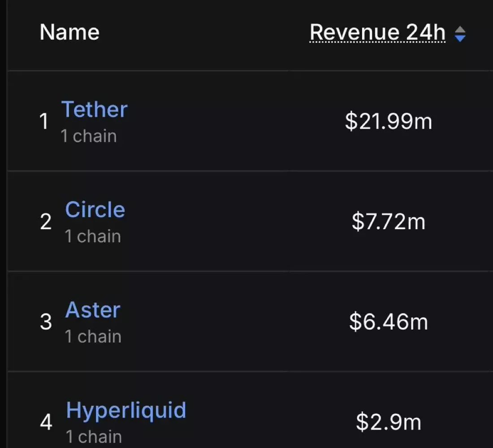
Task: Click rank number 3 in the table
Action: pyautogui.click(x=46, y=322)
